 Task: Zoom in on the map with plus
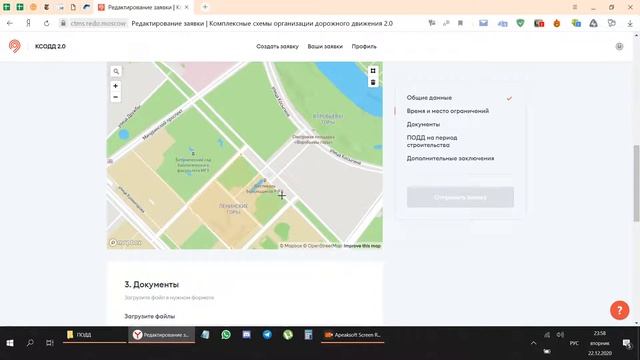point(116,86)
